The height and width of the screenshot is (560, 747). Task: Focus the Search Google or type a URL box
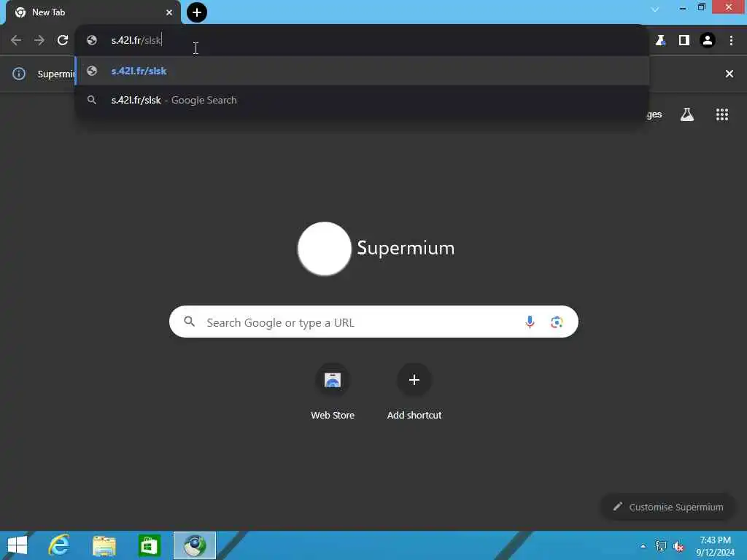tap(373, 322)
